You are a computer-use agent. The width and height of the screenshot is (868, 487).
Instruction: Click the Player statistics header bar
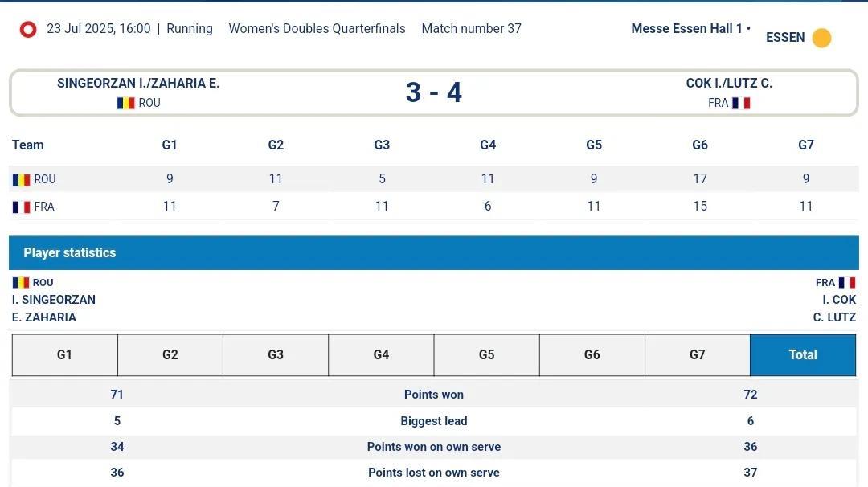[434, 253]
